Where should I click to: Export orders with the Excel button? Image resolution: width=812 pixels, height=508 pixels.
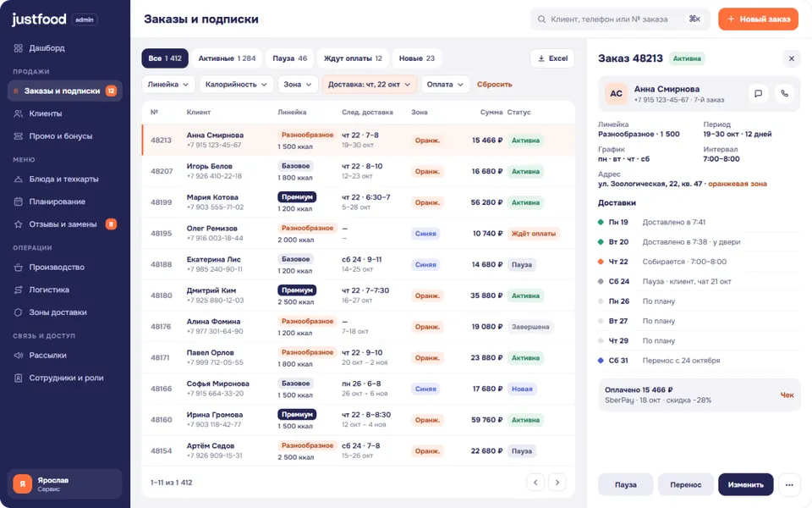pyautogui.click(x=552, y=58)
